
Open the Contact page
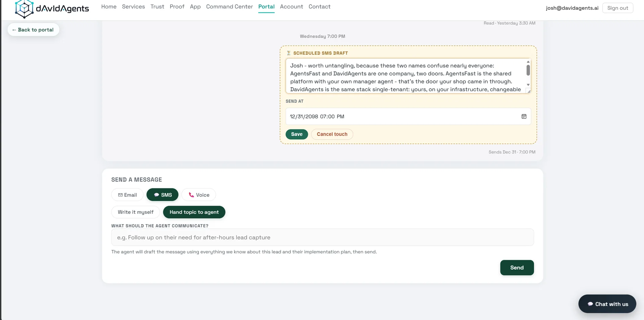coord(319,7)
